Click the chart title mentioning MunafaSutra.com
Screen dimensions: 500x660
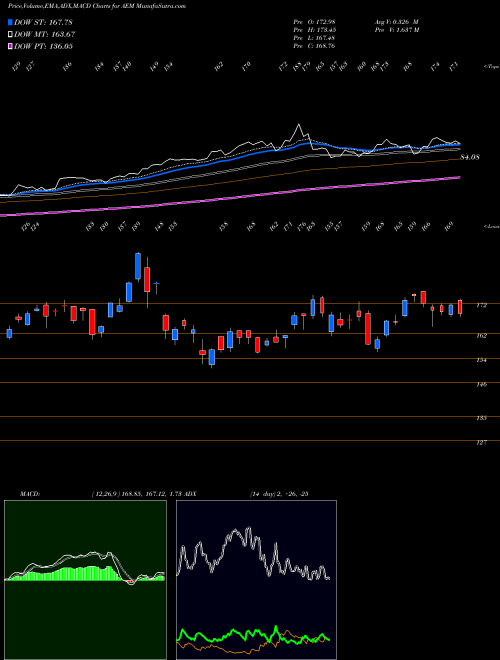pyautogui.click(x=97, y=6)
